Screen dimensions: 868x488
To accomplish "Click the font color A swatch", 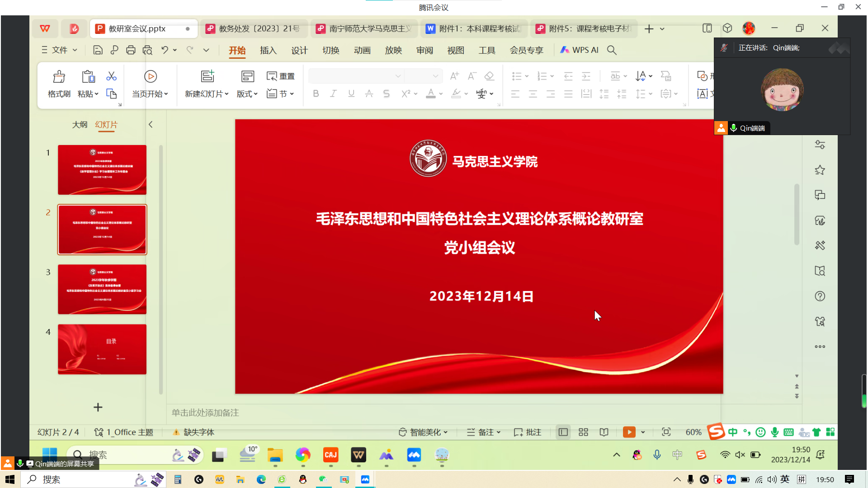I will pyautogui.click(x=431, y=94).
